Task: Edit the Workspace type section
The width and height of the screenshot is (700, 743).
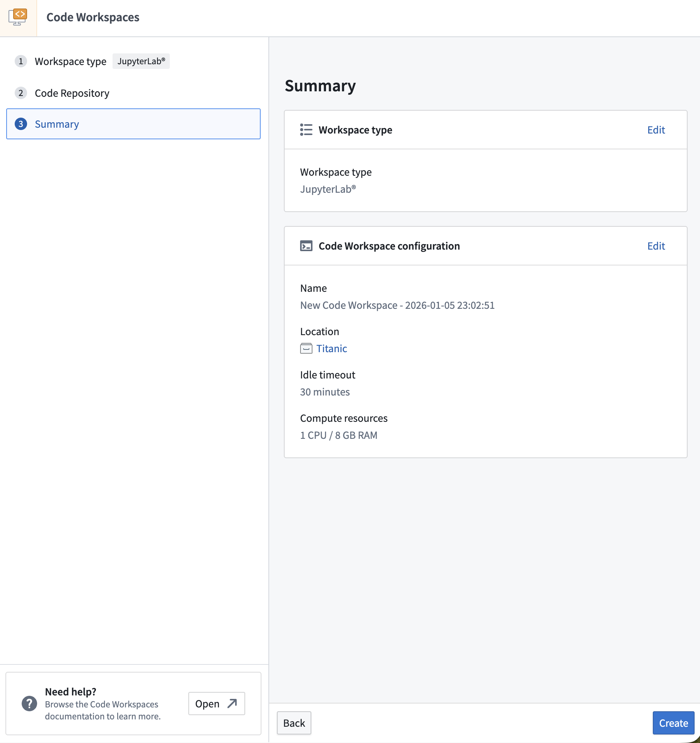Action: click(656, 130)
